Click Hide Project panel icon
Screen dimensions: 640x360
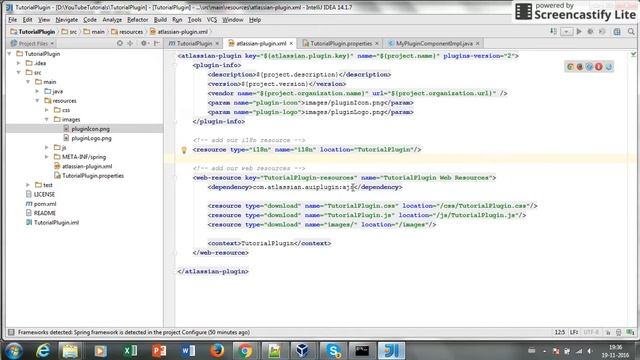[x=157, y=43]
